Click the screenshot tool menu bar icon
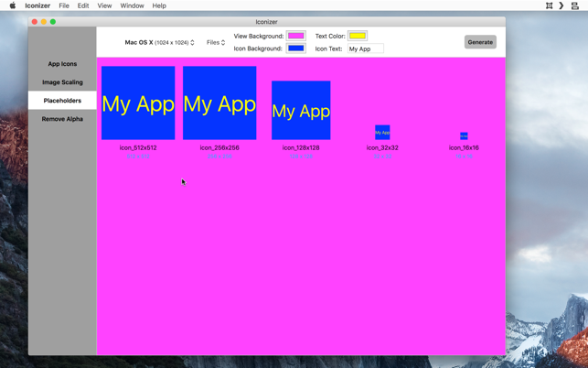The width and height of the screenshot is (588, 368). pyautogui.click(x=549, y=5)
